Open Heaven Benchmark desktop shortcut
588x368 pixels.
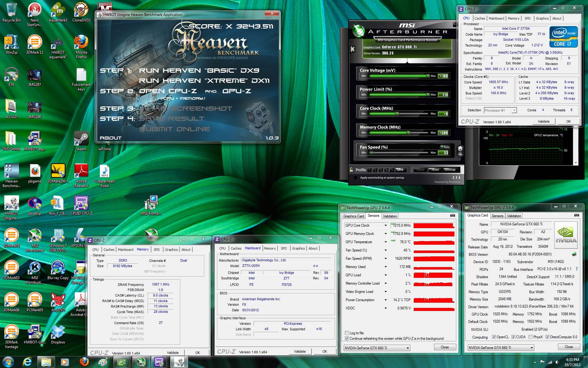click(11, 175)
